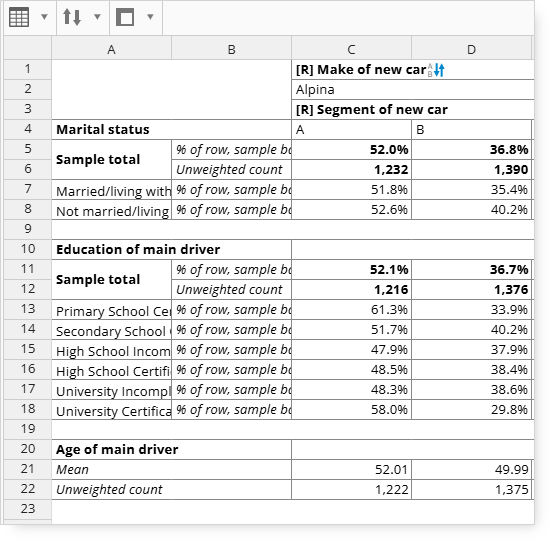This screenshot has height=540, width=550.
Task: Click the 1,375 count cell
Action: (x=471, y=489)
